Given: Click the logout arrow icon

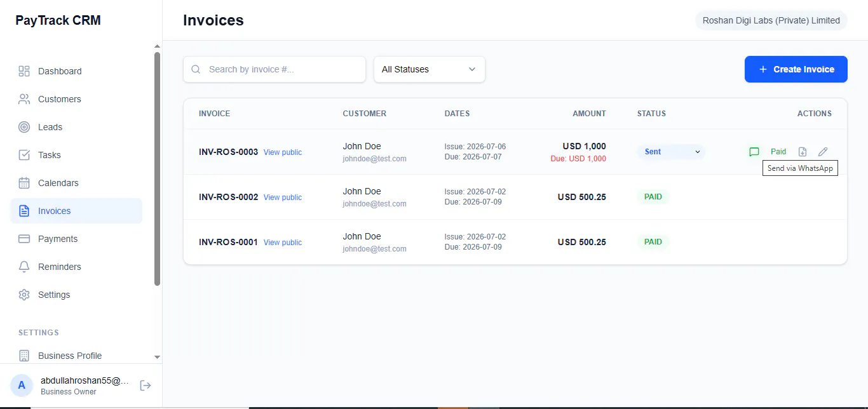Looking at the screenshot, I should coord(146,386).
